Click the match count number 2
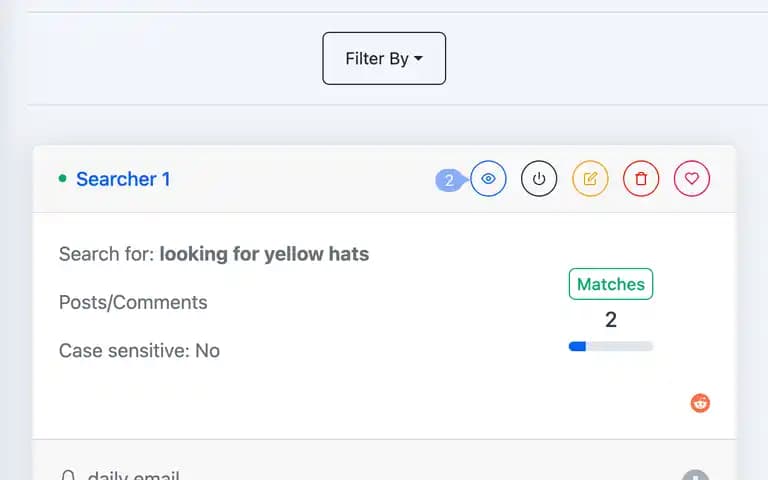768x480 pixels. pos(611,320)
